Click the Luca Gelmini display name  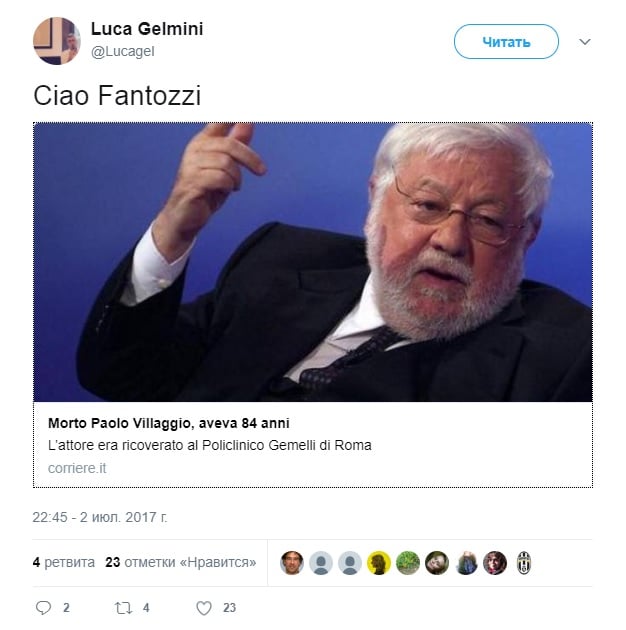(147, 29)
